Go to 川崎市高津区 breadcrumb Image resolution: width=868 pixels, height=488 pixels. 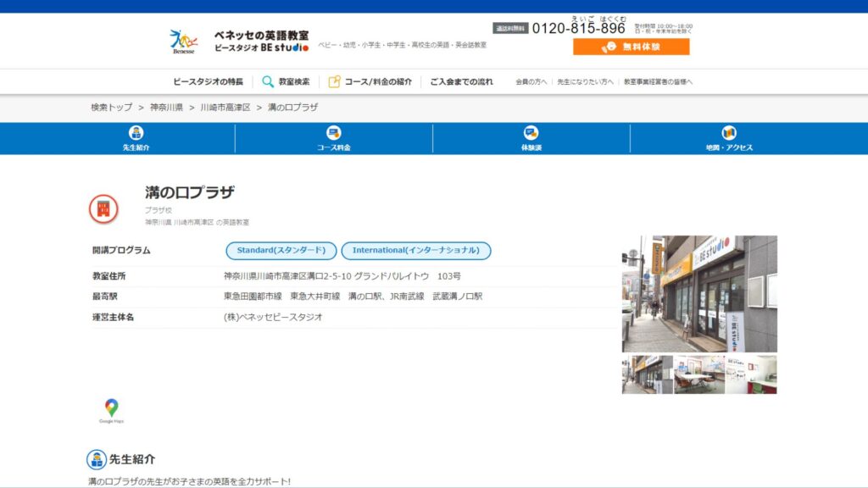pyautogui.click(x=225, y=108)
